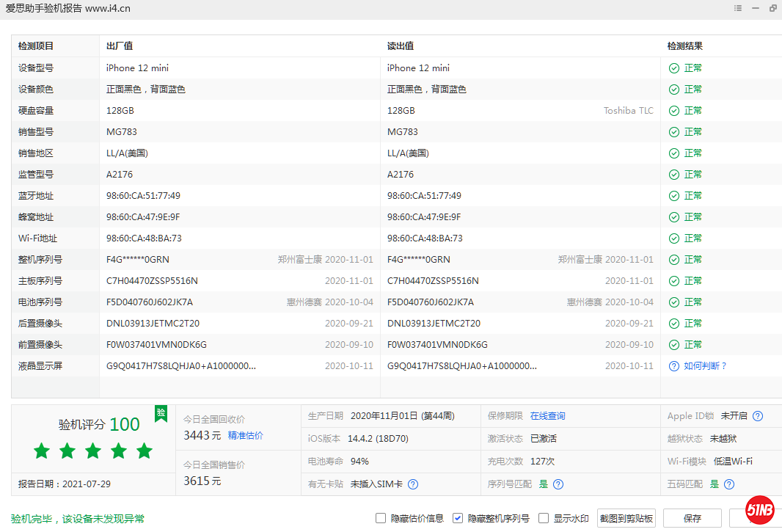This screenshot has height=532, width=782.
Task: Click the green checkmark on the Wi-Fi地址 row
Action: tap(673, 238)
